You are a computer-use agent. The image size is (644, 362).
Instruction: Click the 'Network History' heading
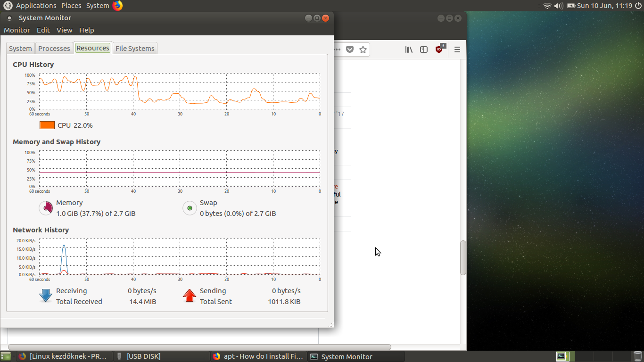pyautogui.click(x=41, y=230)
